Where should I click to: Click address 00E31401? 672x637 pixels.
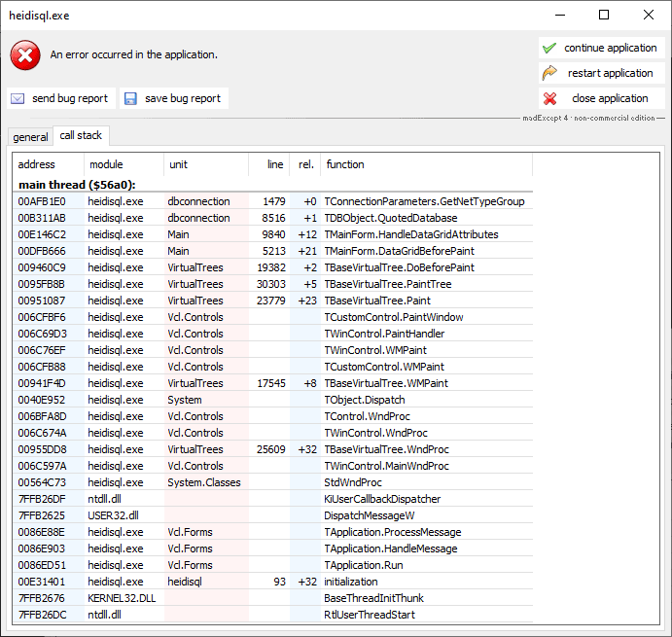(x=41, y=582)
